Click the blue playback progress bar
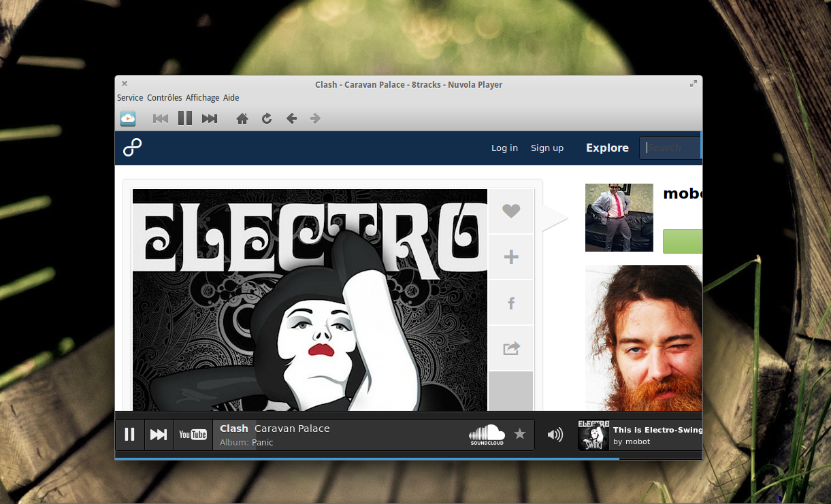Screen dimensions: 831x504 pyautogui.click(x=367, y=459)
